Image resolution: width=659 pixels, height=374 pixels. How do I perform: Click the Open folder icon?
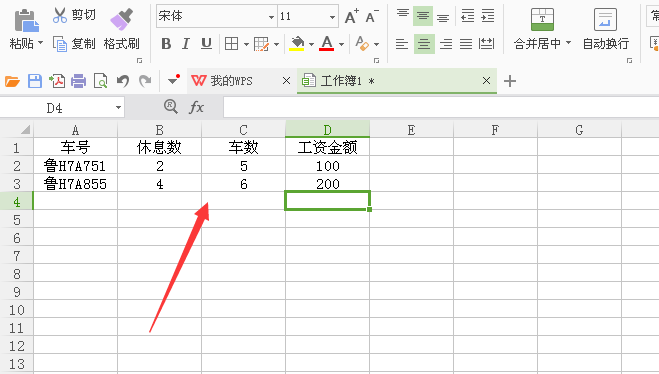(12, 81)
